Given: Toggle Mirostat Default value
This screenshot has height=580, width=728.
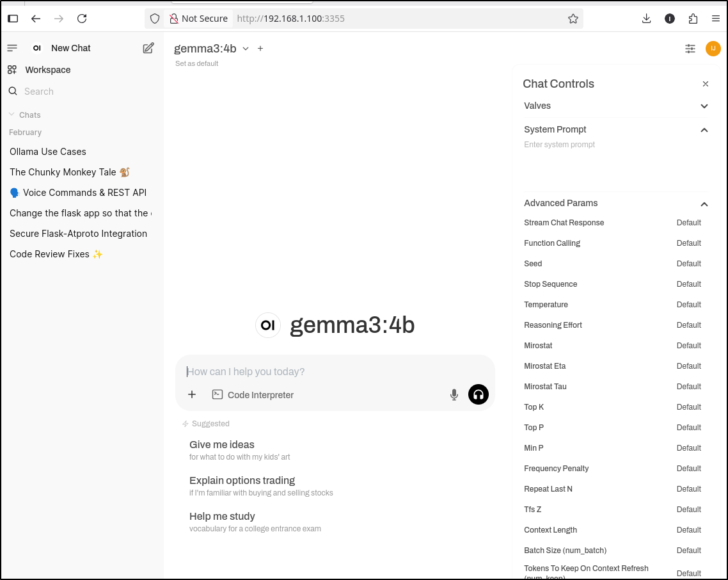Looking at the screenshot, I should [689, 345].
